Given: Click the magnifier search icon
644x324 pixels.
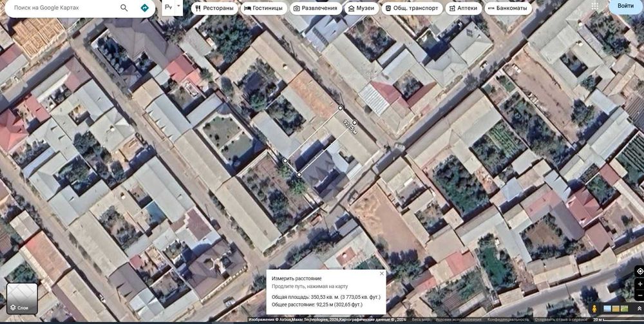Looking at the screenshot, I should click(x=124, y=8).
